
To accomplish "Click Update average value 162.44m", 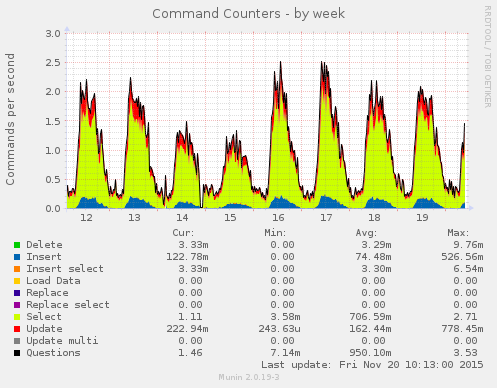I will [370, 329].
